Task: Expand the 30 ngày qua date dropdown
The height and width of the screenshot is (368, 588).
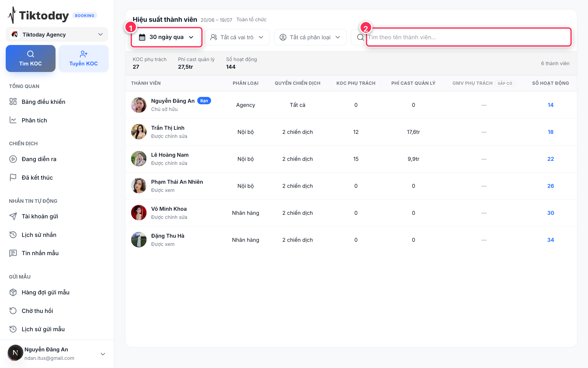Action: [166, 37]
